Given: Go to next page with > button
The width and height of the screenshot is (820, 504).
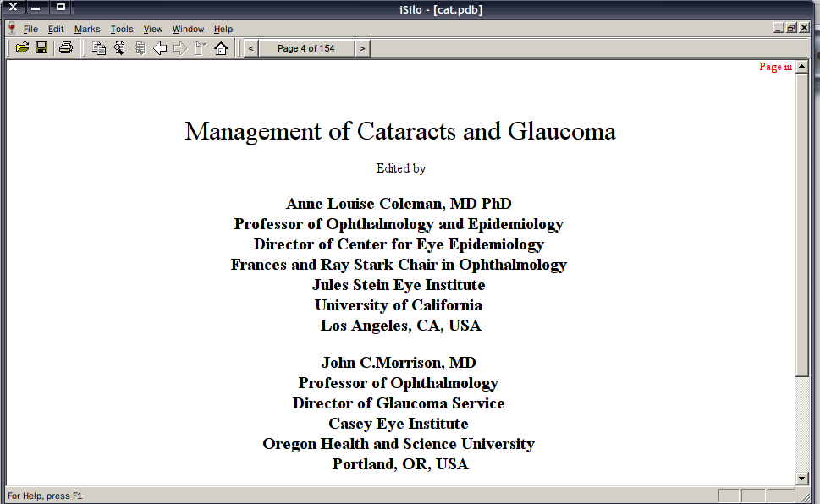Looking at the screenshot, I should (362, 48).
